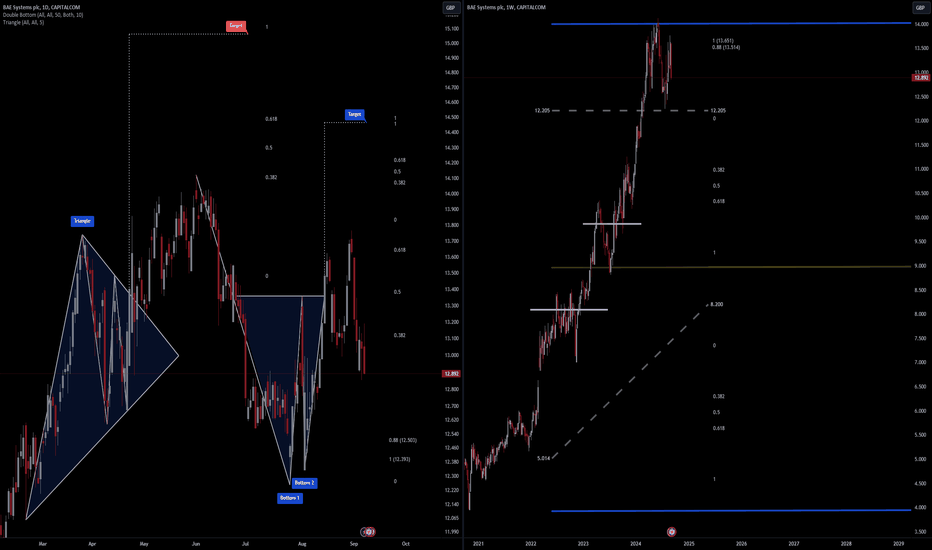Select the Triangle indicator legend
Image resolution: width=932 pixels, height=550 pixels.
click(x=23, y=22)
